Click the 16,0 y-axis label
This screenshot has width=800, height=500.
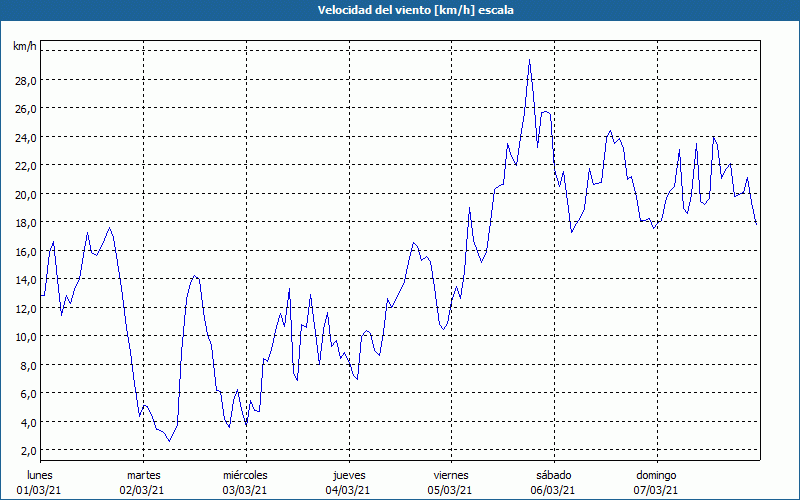[26, 251]
